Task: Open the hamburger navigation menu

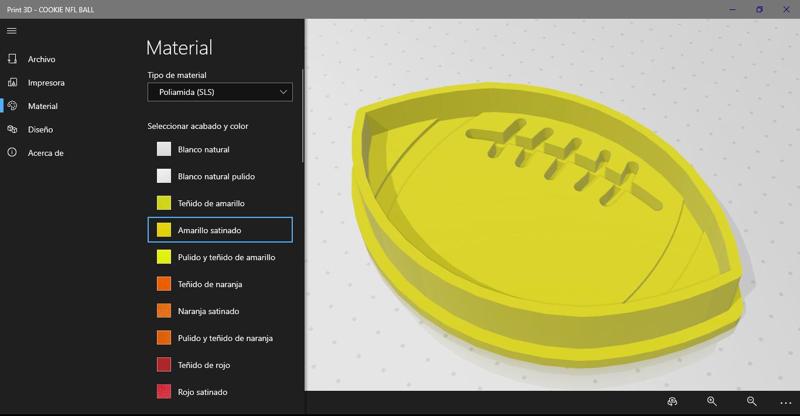Action: pyautogui.click(x=12, y=31)
